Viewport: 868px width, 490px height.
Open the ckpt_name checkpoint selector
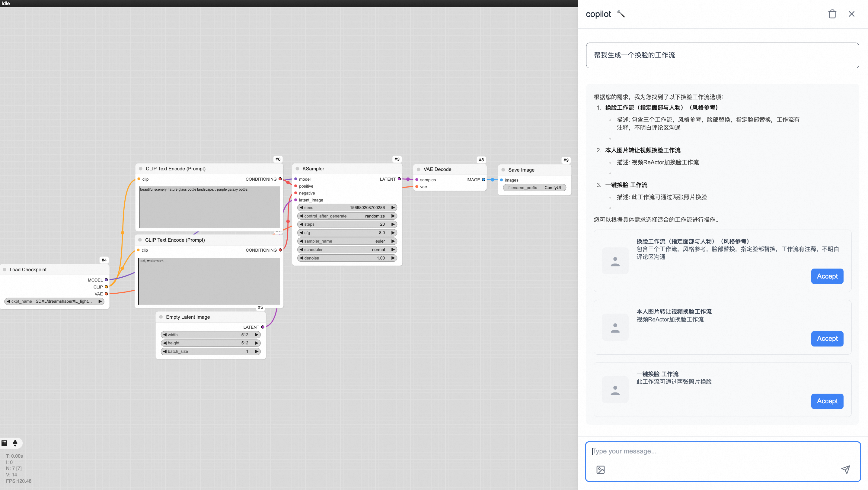pos(54,301)
